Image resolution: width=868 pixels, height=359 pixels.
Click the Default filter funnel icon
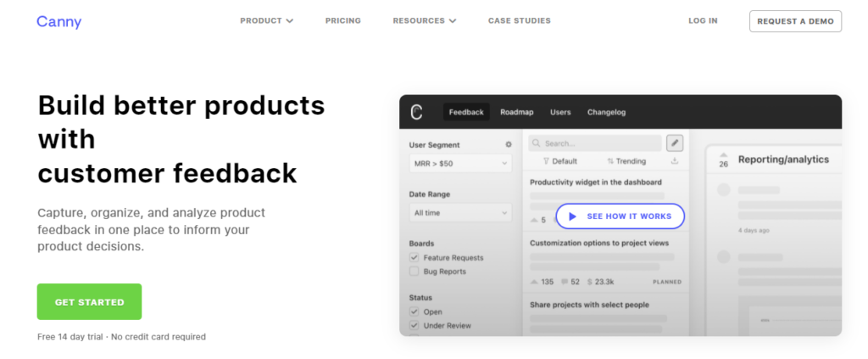pos(546,161)
